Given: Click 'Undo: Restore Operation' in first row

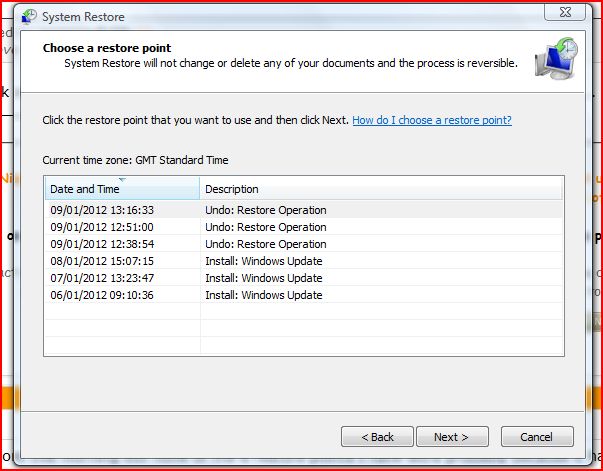Looking at the screenshot, I should tap(266, 210).
